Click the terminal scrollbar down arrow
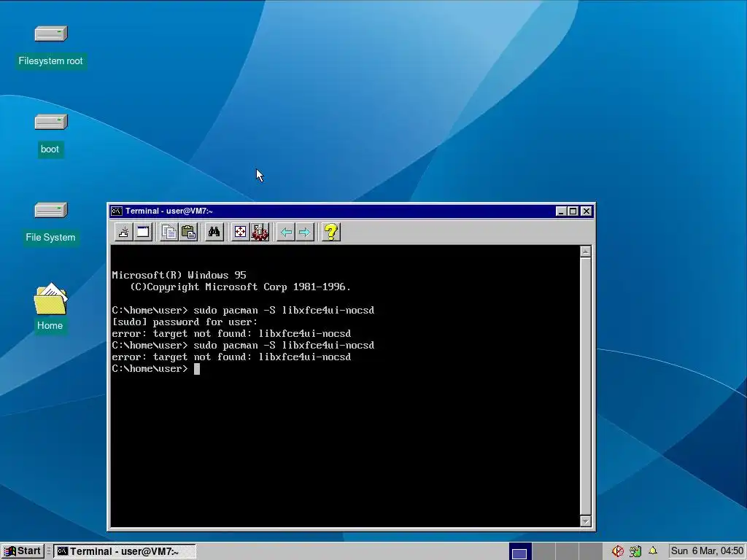This screenshot has height=560, width=747. pyautogui.click(x=586, y=521)
